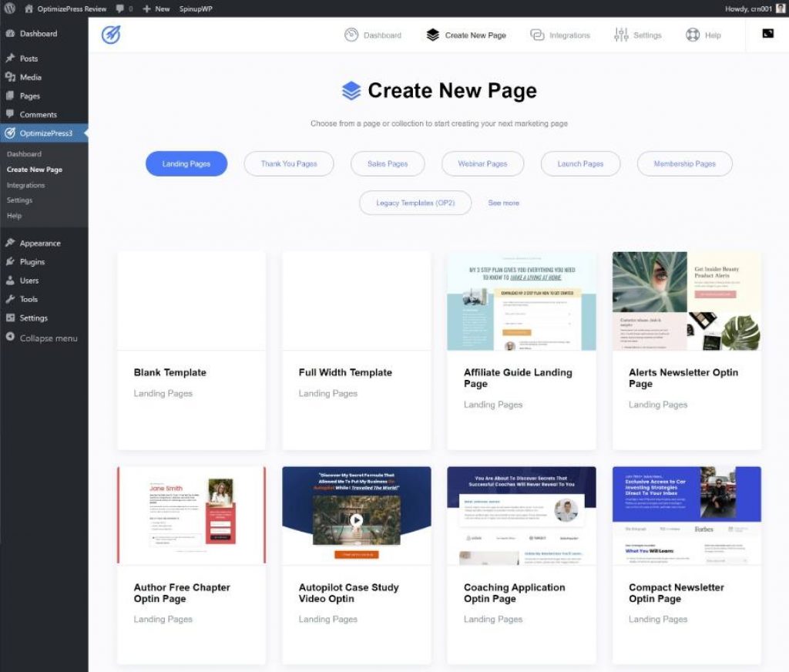Select the Webinar Pages filter
This screenshot has height=672, width=789.
tap(482, 163)
